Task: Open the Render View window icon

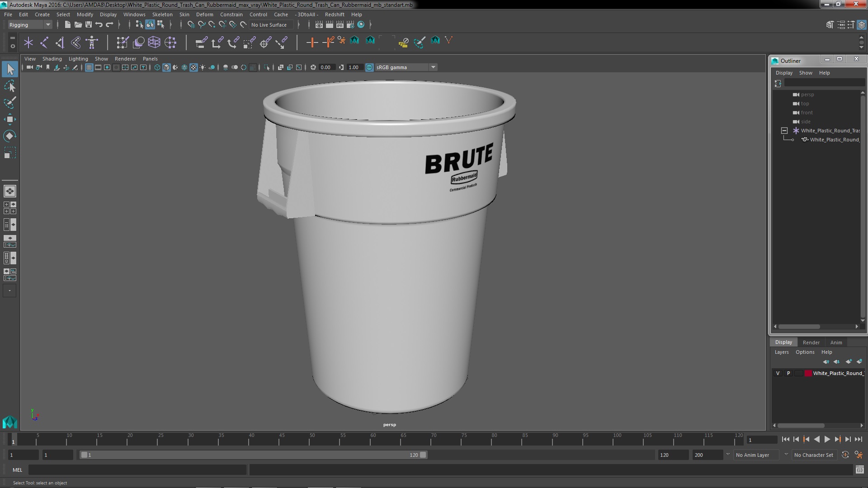Action: point(319,25)
